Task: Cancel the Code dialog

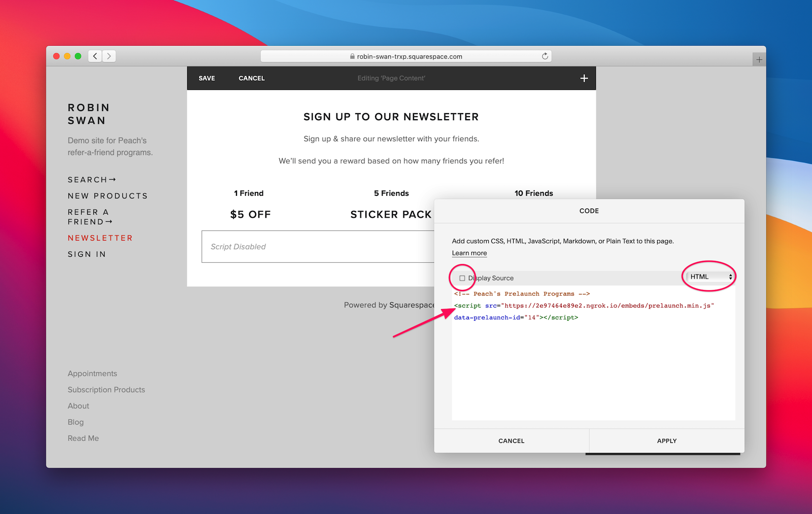Action: click(512, 441)
